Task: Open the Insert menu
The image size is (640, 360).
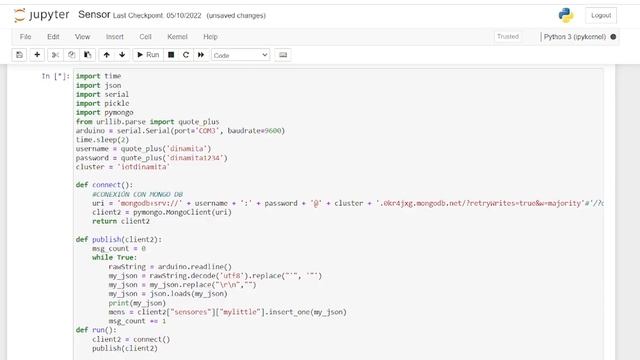Action: [115, 37]
